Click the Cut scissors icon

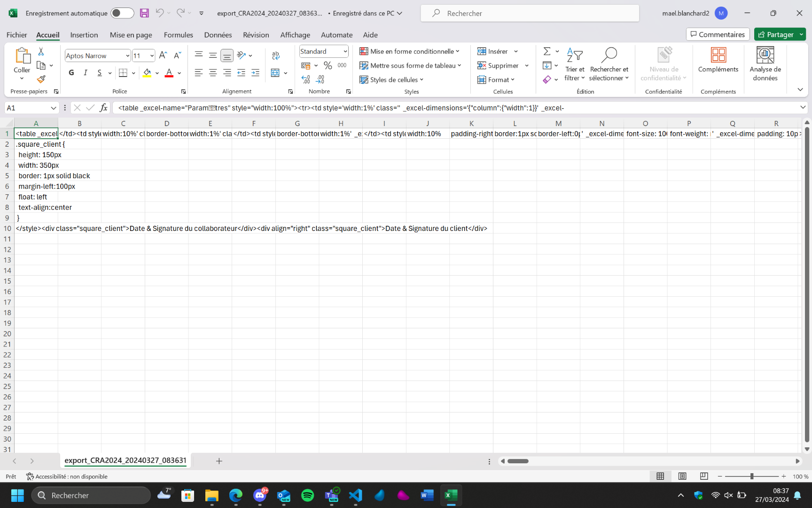[x=41, y=52]
